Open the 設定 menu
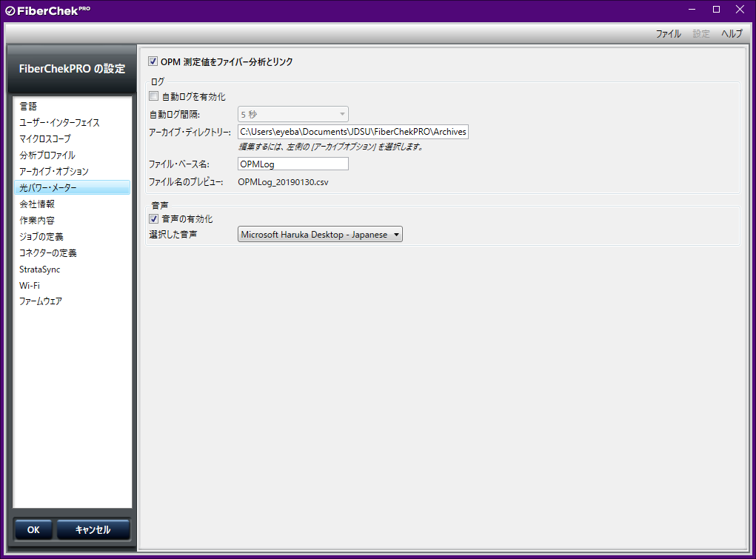Screen dimensions: 756x559 tap(701, 34)
